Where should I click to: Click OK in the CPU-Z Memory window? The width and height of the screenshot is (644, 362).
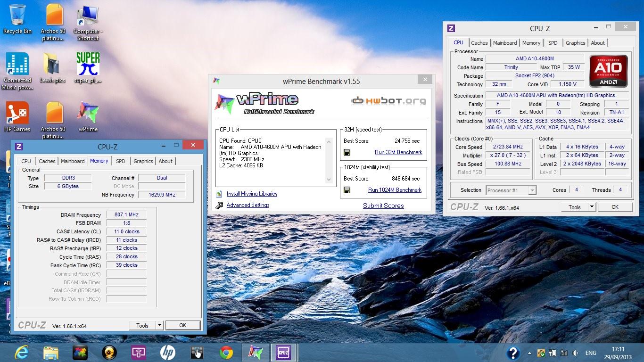pyautogui.click(x=182, y=325)
